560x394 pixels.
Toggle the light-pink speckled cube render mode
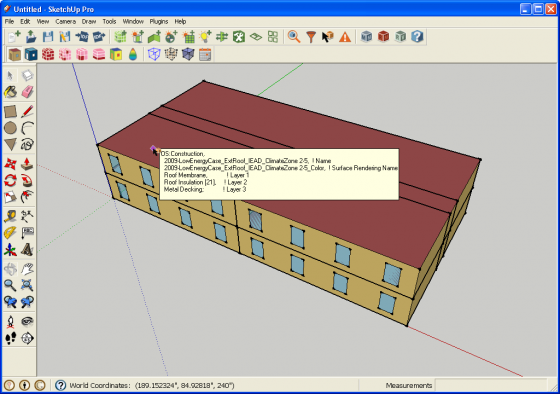[x=65, y=54]
